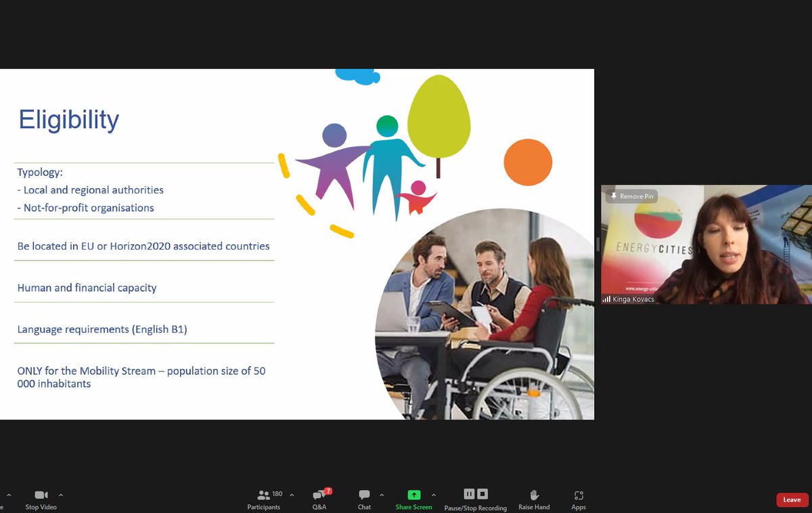Expand the arrow next to Chat
This screenshot has width=812, height=513.
click(x=382, y=495)
